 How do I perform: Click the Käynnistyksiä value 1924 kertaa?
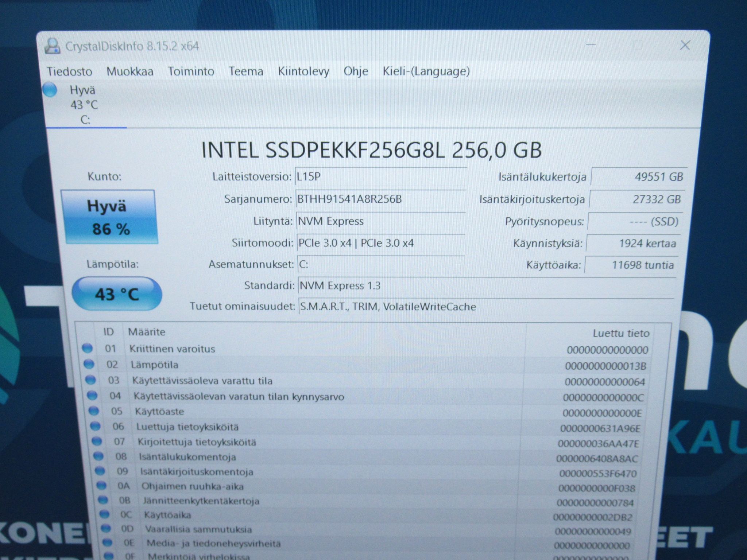[633, 243]
